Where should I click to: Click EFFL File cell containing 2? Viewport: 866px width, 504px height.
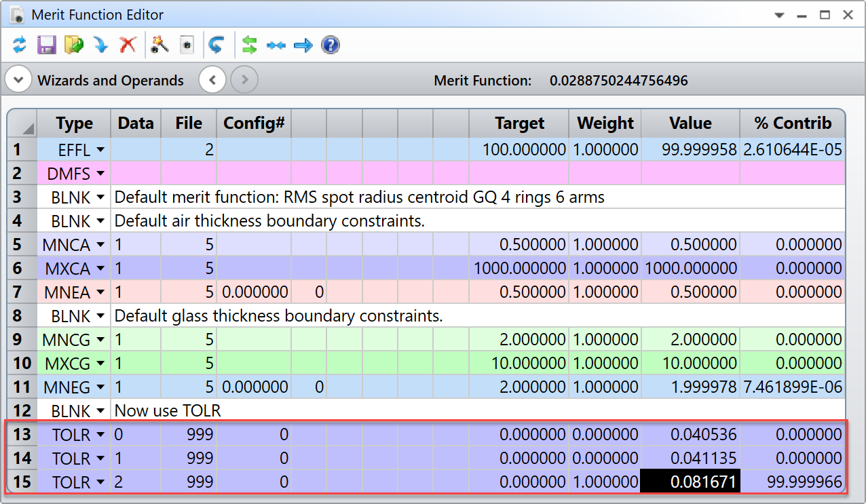[189, 150]
